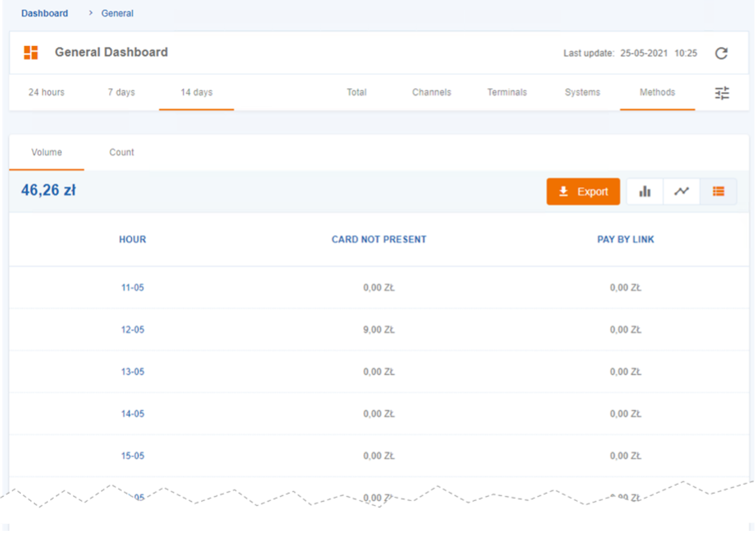Viewport: 756px width, 533px height.
Task: Click the General breadcrumb link
Action: pos(117,13)
